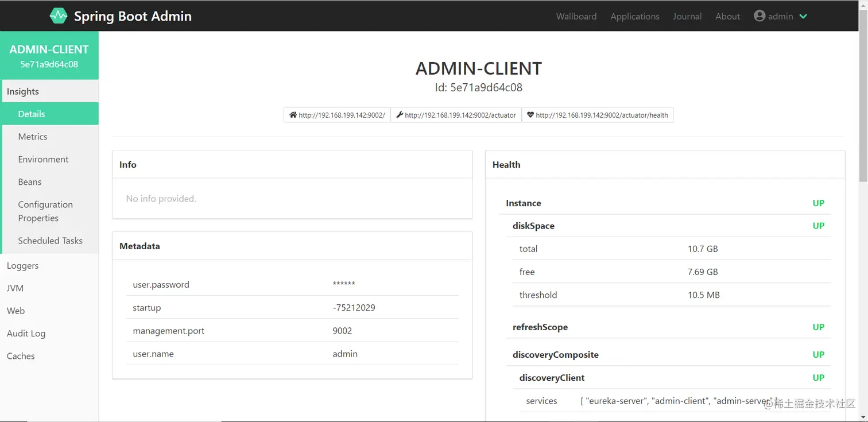Click the UP status of discoveryComposite
The image size is (868, 422).
819,355
